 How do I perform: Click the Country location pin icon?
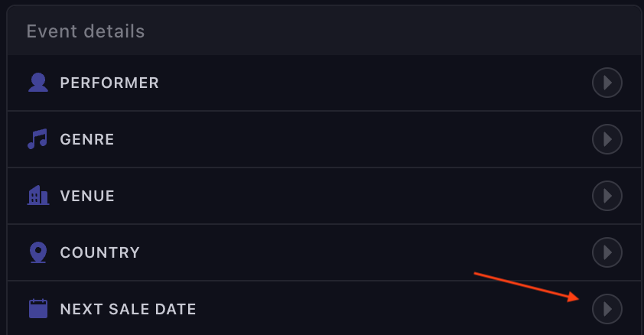click(37, 252)
